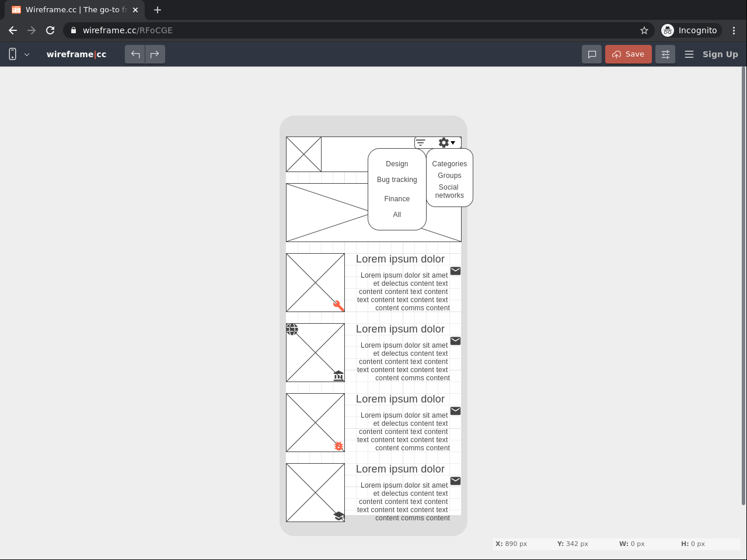This screenshot has height=560, width=747.
Task: Click the third "Lorem ipsum dolor" heading
Action: (400, 399)
